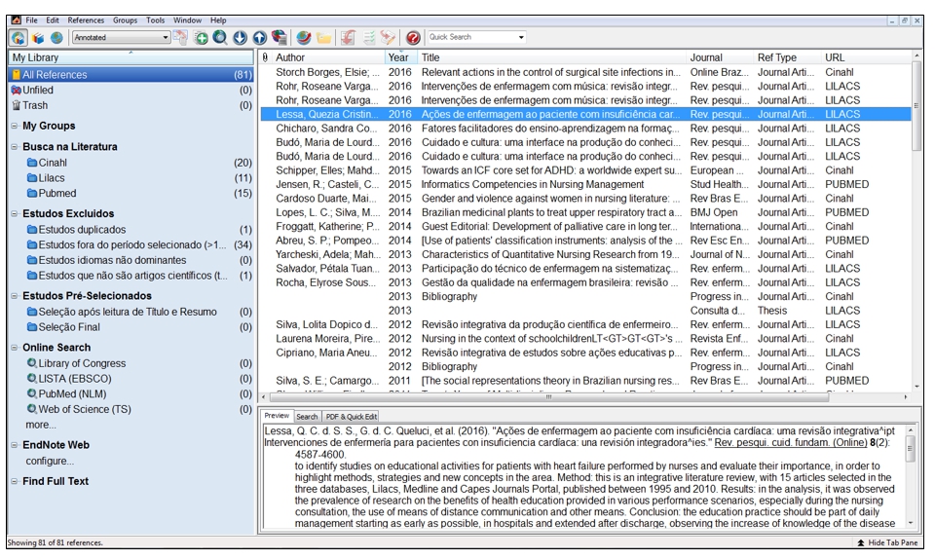Click the Open File folder toolbar icon
The height and width of the screenshot is (560, 935).
coord(323,38)
